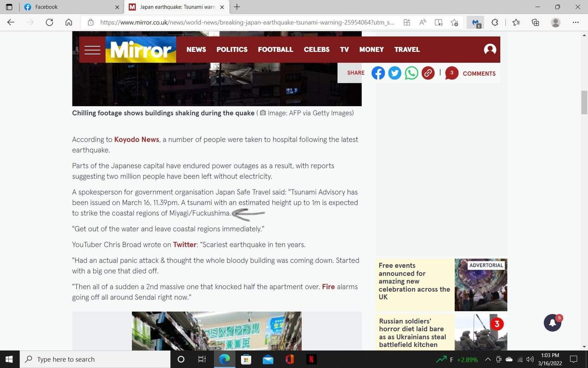Open the Action Center notifications
The width and height of the screenshot is (588, 368).
(574, 359)
